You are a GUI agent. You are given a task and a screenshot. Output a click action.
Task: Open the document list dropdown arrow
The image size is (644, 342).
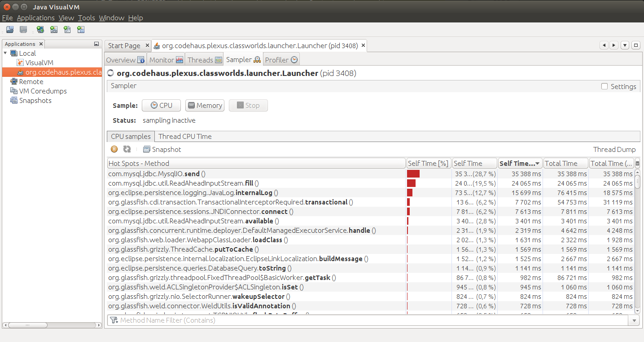coord(625,45)
